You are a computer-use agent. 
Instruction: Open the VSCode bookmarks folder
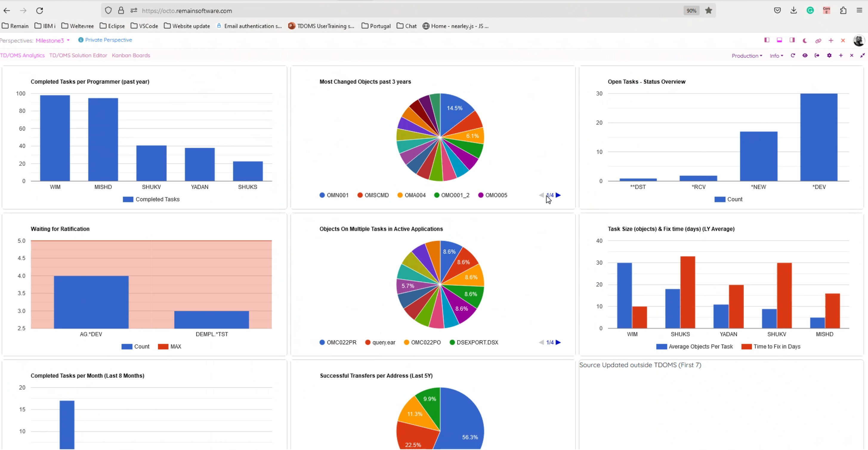coord(144,26)
